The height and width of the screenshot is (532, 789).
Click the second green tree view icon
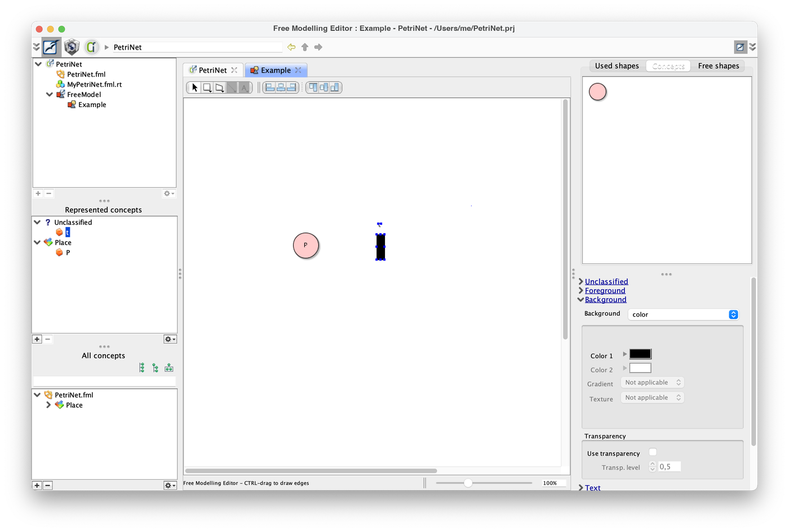[155, 368]
